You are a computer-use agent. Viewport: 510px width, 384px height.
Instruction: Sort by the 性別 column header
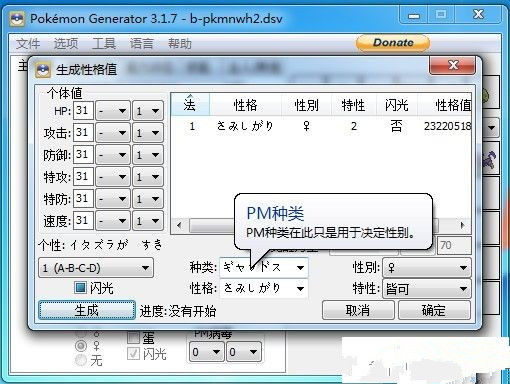306,105
